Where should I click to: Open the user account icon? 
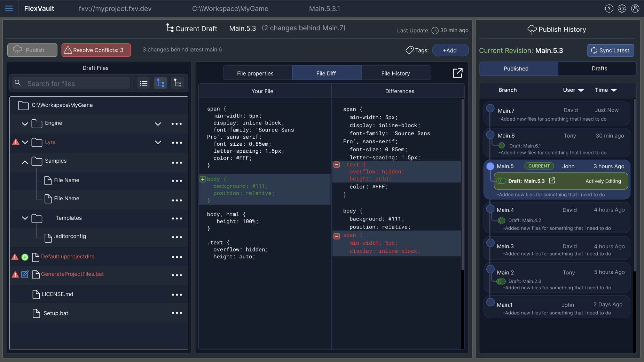pos(635,9)
